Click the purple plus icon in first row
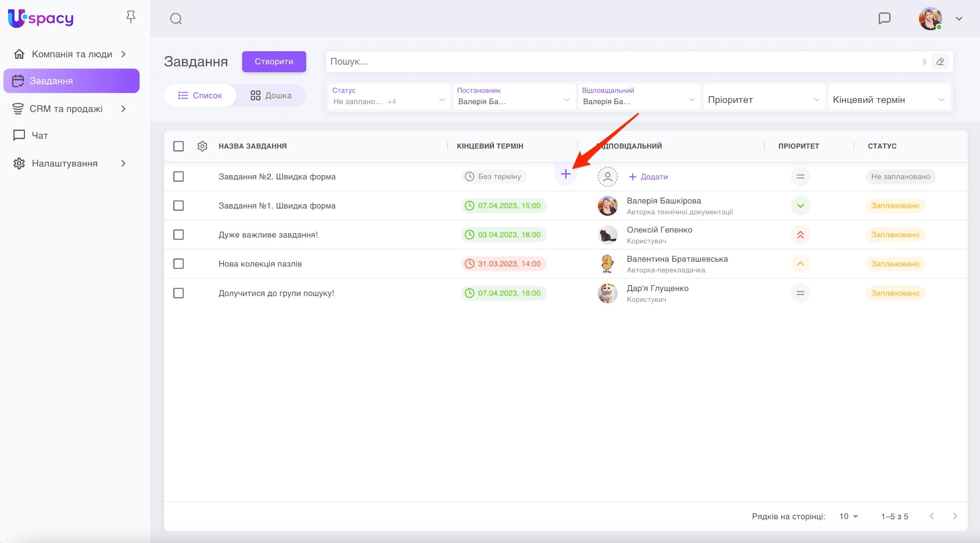Screen dimensions: 980x543 tap(566, 174)
